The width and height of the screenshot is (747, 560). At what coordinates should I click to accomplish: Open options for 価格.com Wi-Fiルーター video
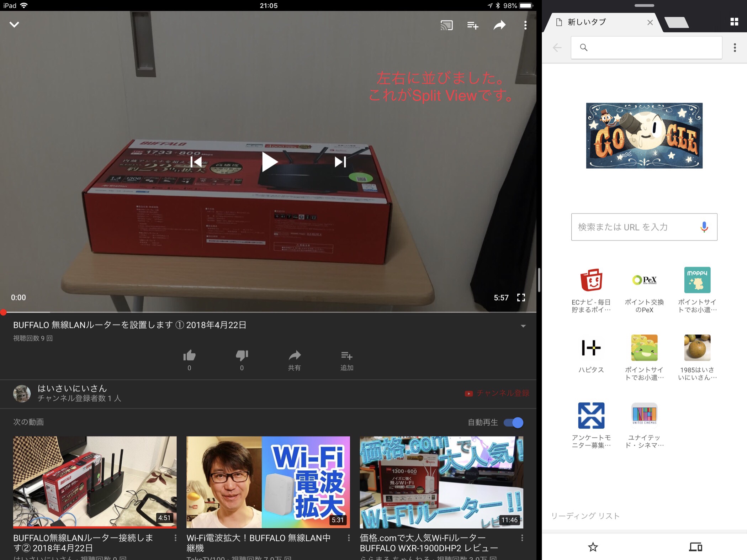522,538
